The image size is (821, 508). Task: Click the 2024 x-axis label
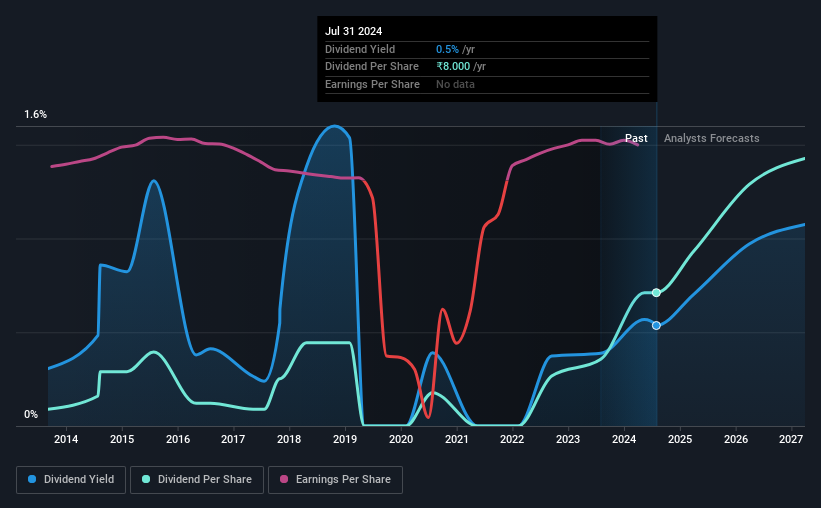click(x=624, y=439)
